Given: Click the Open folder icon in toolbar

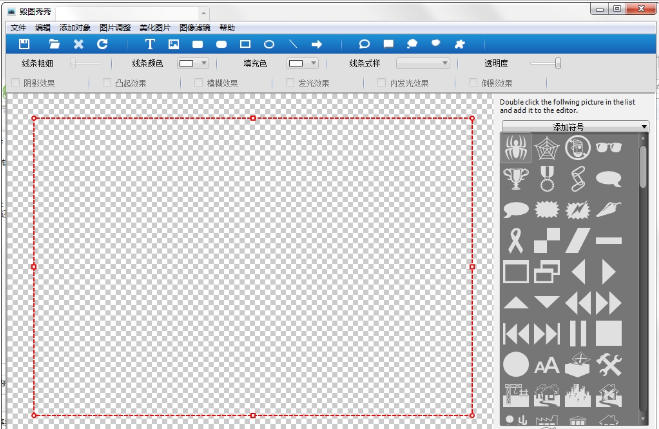Looking at the screenshot, I should point(54,45).
